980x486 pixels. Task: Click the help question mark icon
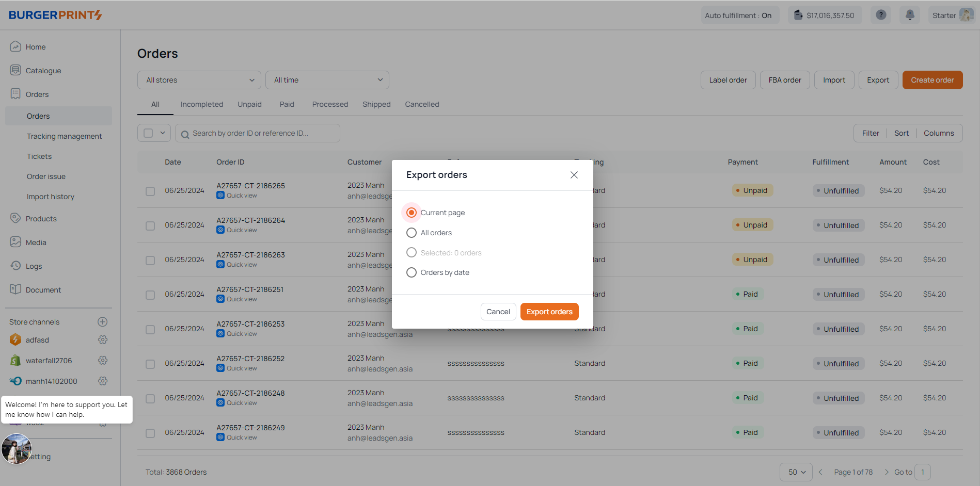881,15
